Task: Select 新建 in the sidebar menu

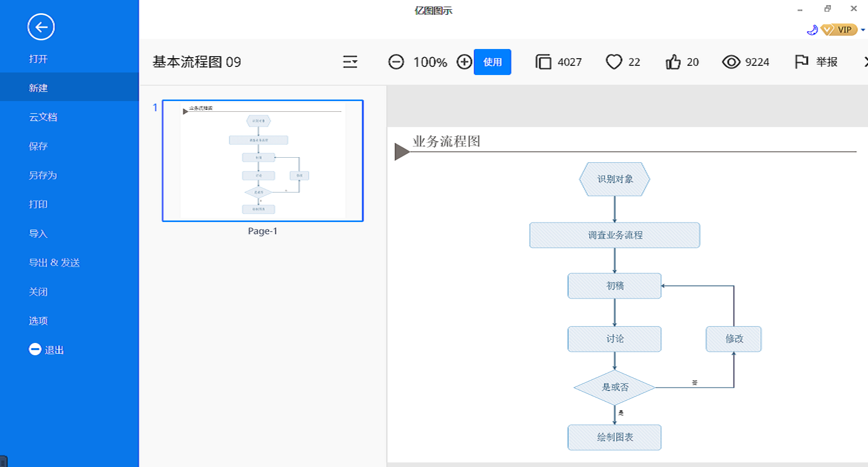Action: 69,88
